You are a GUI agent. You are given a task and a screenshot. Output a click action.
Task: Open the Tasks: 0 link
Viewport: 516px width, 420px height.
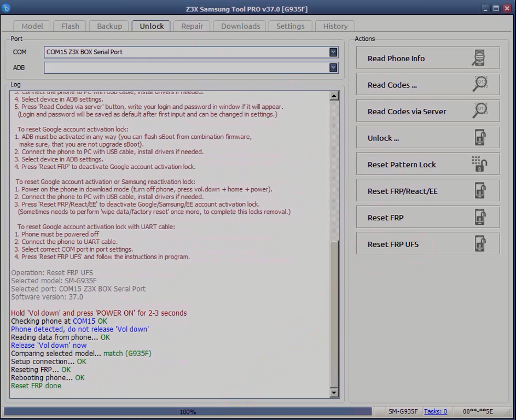tap(435, 411)
